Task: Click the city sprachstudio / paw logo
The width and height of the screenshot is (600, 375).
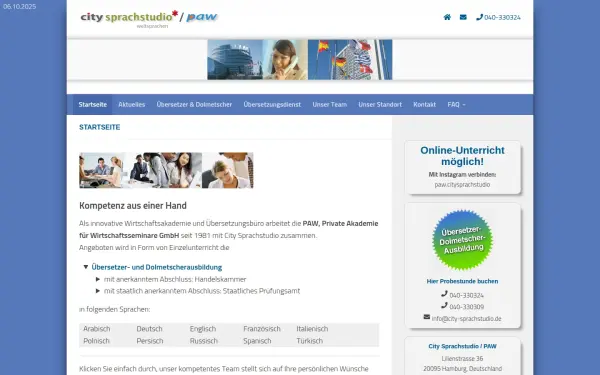Action: [149, 18]
